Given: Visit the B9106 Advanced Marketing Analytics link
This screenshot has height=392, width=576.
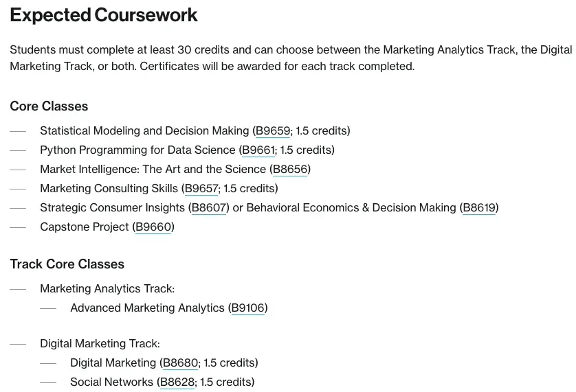Looking at the screenshot, I should coord(247,308).
